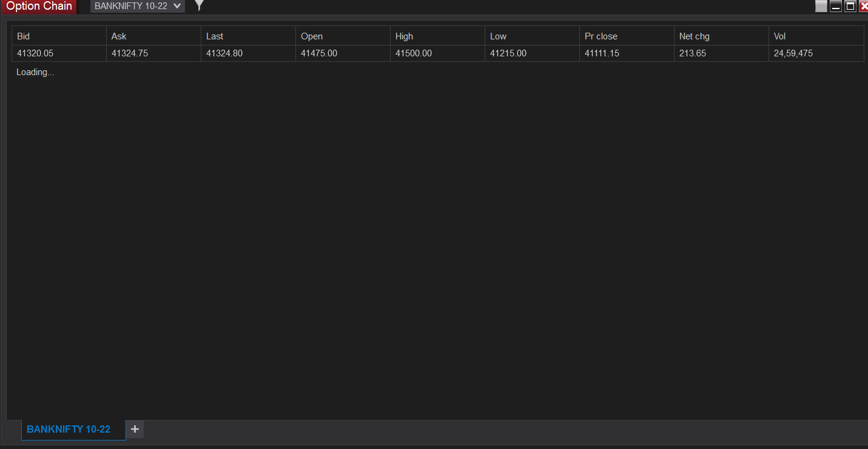The height and width of the screenshot is (449, 868).
Task: Close the Option Chain window
Action: pyautogui.click(x=864, y=6)
